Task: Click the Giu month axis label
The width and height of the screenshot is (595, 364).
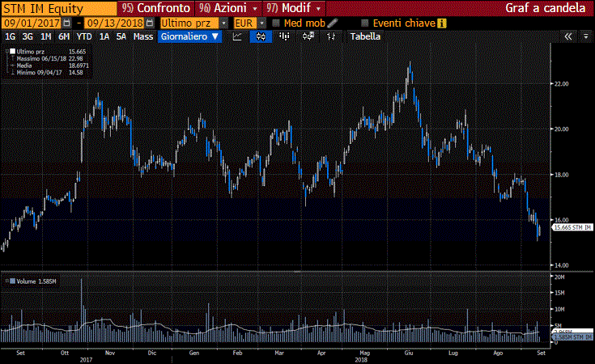Action: [409, 353]
